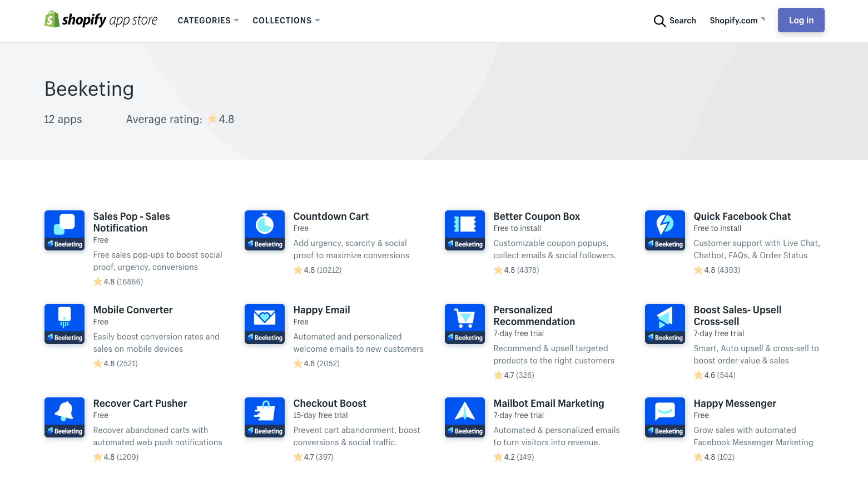Click the Beeketing page heading
This screenshot has width=868, height=497.
click(x=89, y=89)
